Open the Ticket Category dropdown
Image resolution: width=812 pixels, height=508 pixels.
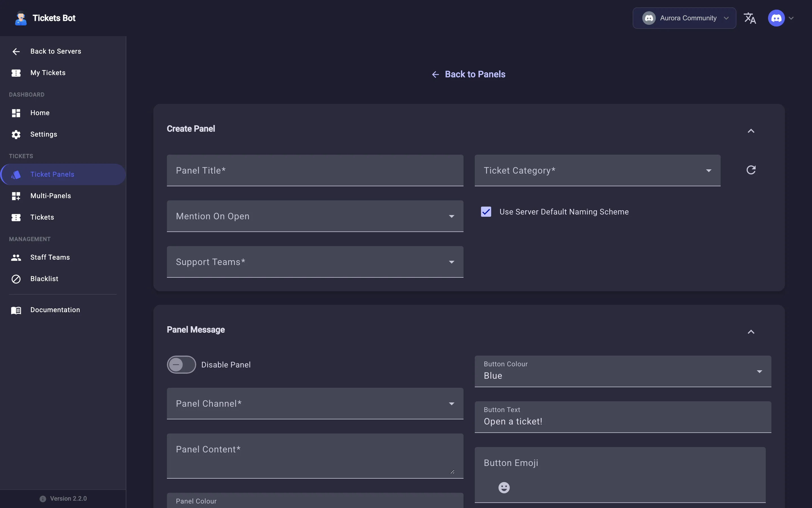tap(597, 170)
